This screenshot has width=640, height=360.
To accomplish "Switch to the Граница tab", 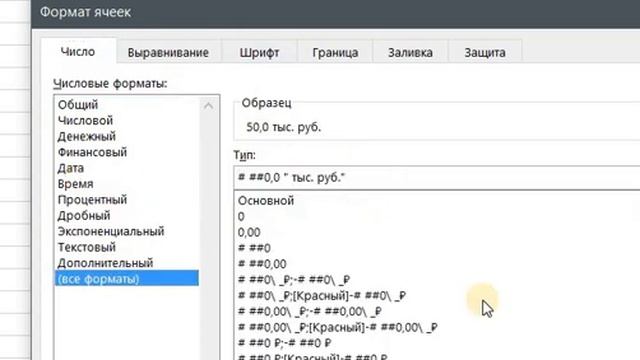I will [x=335, y=52].
